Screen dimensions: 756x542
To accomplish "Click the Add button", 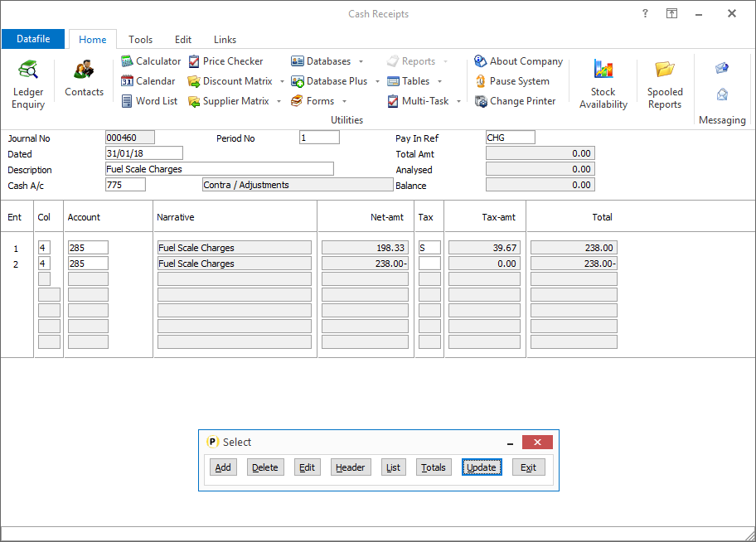I will (223, 467).
